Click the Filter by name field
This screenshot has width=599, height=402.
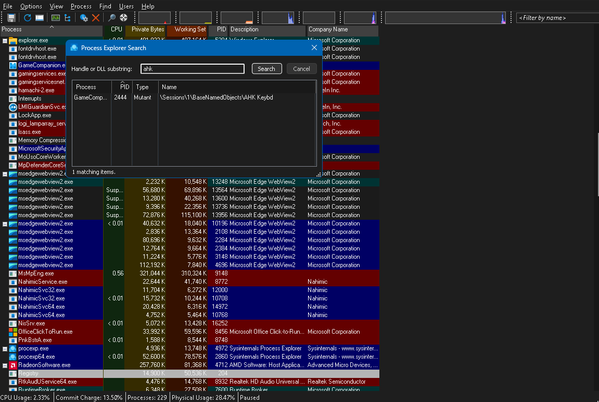click(557, 18)
